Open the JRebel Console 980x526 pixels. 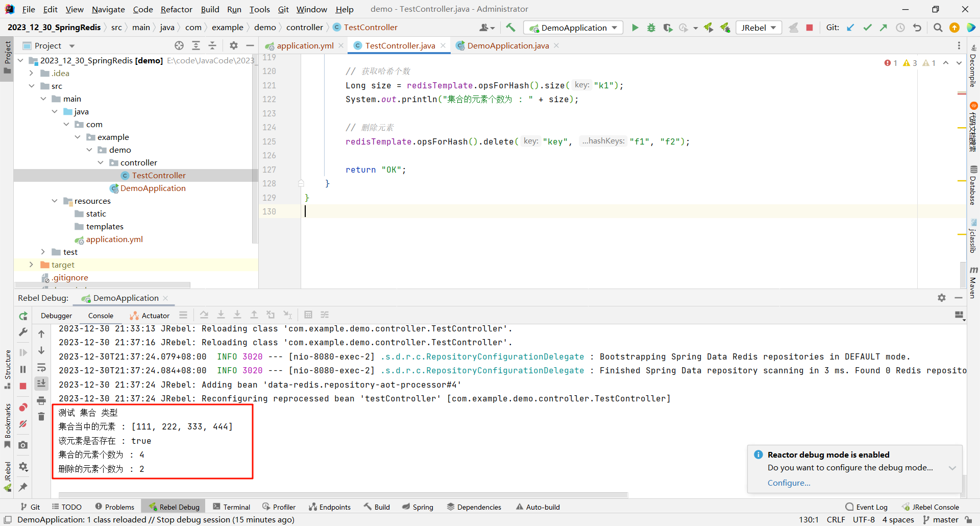pyautogui.click(x=930, y=507)
